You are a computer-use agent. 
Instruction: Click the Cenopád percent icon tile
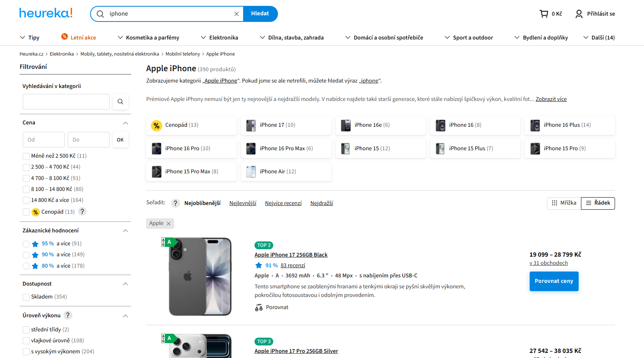(157, 125)
